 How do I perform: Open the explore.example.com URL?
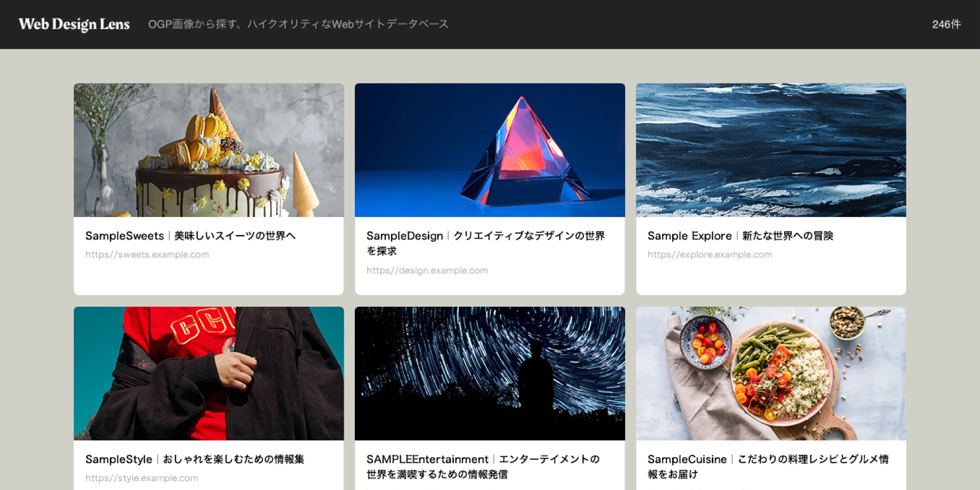710,255
